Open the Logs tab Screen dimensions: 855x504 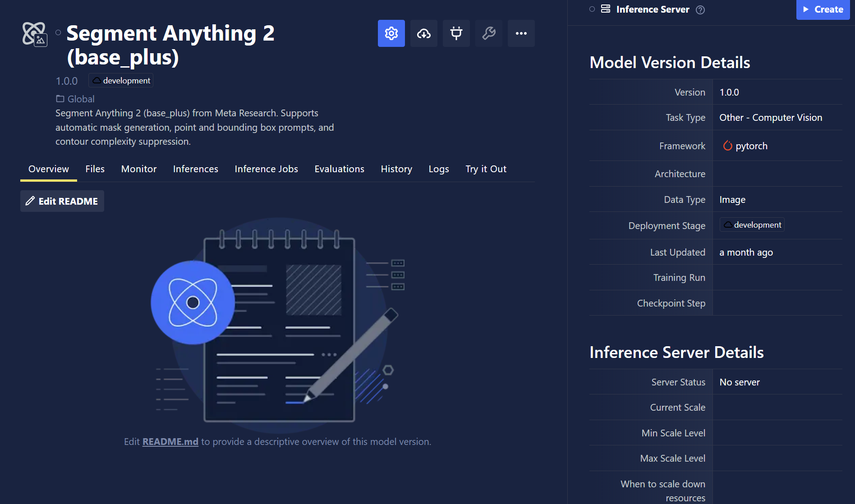pyautogui.click(x=439, y=169)
